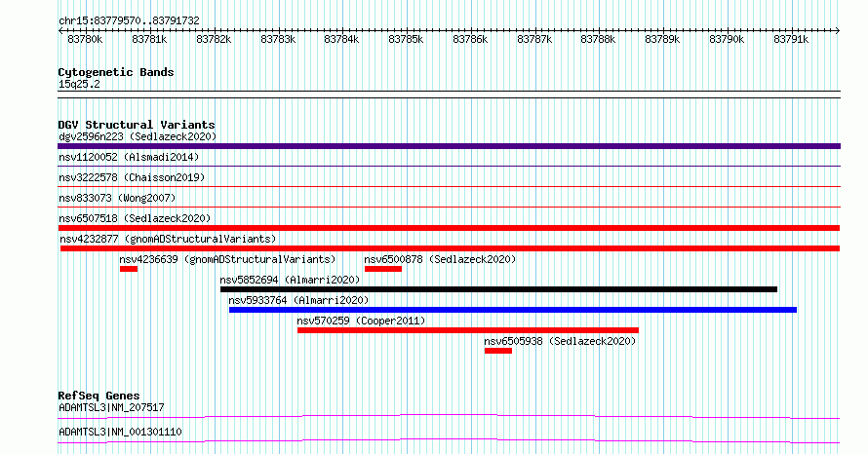
Task: Click the nsv833073 (Wong2007) label
Action: 117,198
